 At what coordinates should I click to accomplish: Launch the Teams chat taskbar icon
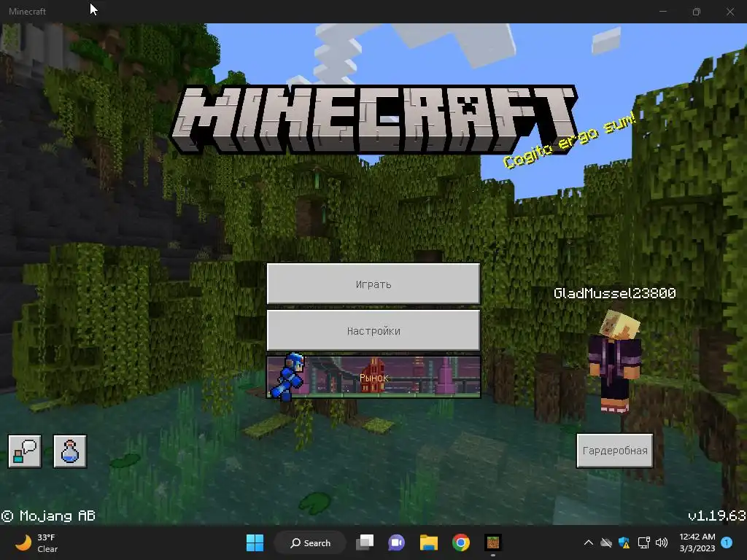click(396, 542)
